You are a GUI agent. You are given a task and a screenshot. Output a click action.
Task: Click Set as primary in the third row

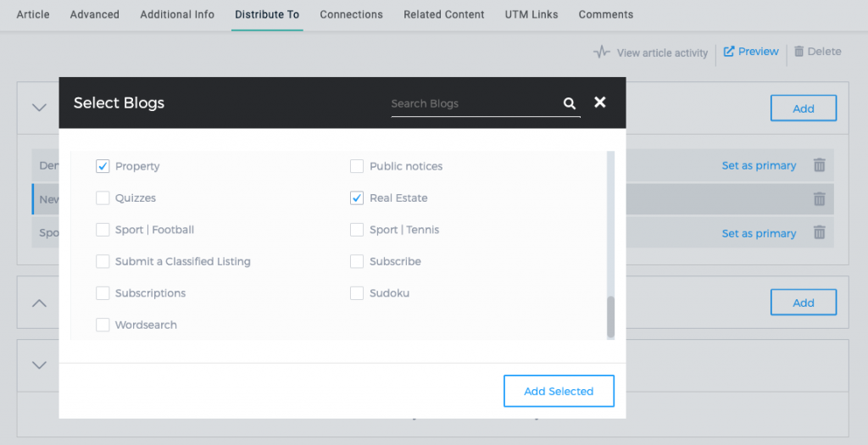click(759, 234)
